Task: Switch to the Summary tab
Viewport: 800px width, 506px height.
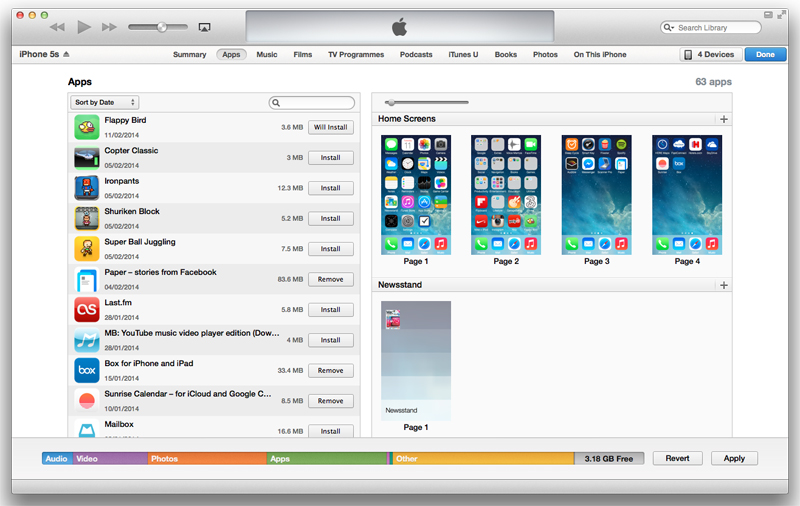Action: [x=189, y=55]
